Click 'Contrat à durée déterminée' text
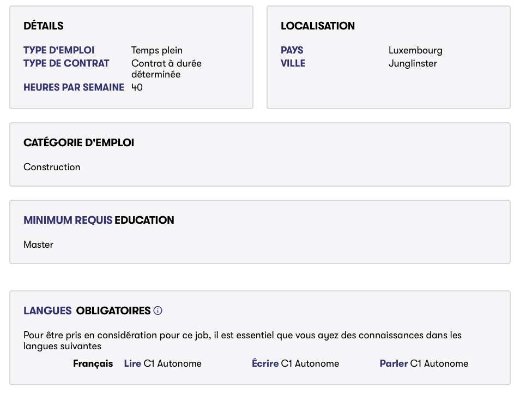This screenshot has width=532, height=394. pos(166,69)
